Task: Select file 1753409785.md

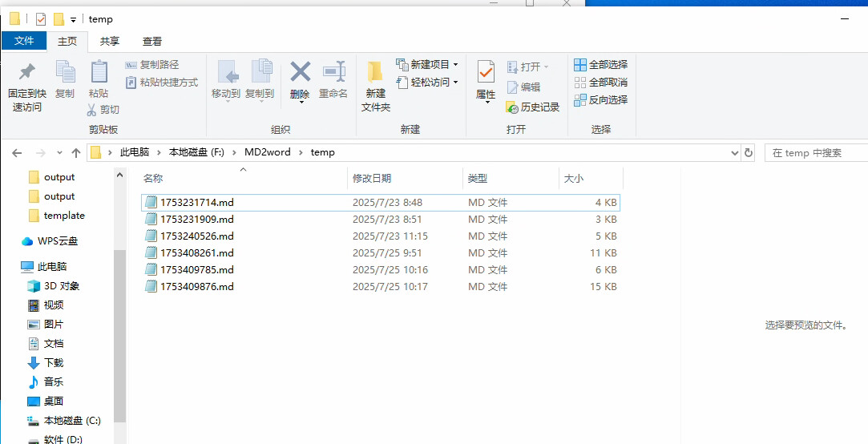Action: [x=381, y=269]
